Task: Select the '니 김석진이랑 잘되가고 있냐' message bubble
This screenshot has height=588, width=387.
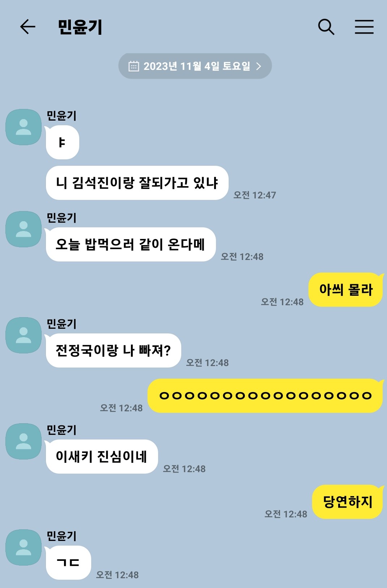Action: [x=137, y=183]
